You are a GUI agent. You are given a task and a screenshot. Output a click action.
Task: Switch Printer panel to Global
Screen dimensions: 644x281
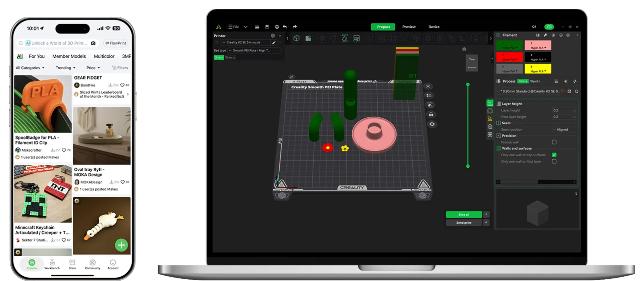(x=219, y=57)
